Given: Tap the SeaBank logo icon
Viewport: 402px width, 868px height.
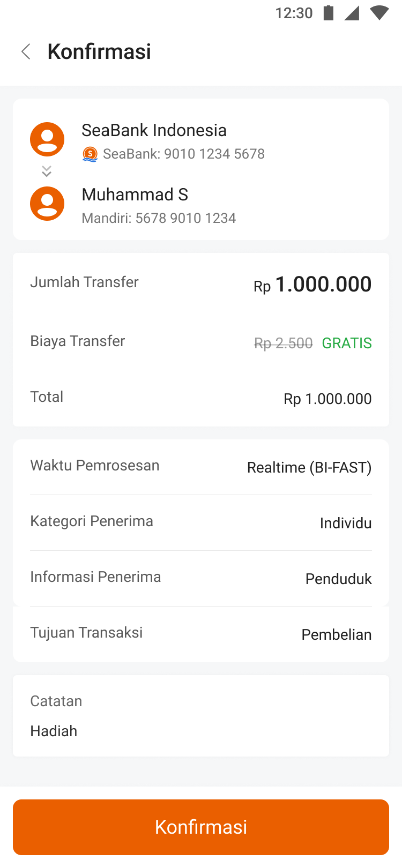Looking at the screenshot, I should [90, 154].
